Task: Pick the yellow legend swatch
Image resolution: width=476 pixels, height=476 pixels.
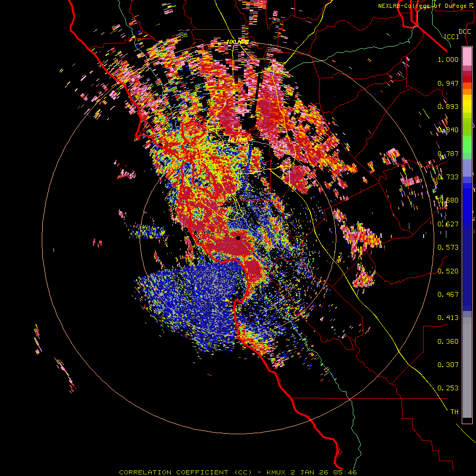Action: pos(467,104)
